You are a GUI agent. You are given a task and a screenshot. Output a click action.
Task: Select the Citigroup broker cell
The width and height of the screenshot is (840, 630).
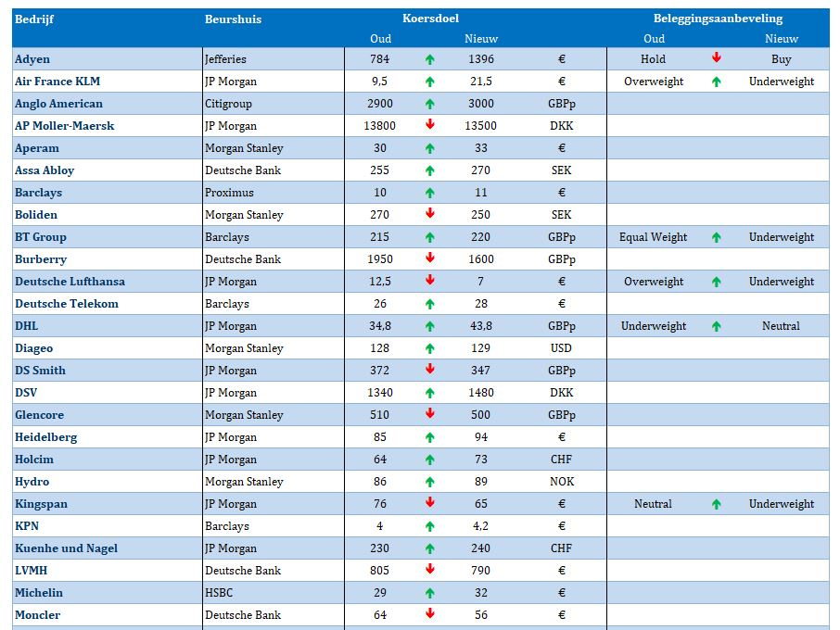[228, 104]
